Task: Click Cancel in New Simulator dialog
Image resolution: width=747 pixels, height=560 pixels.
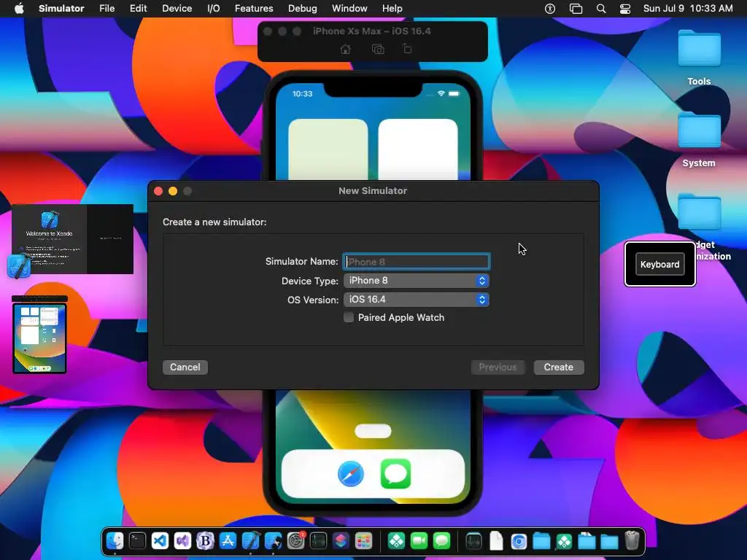Action: coord(185,367)
